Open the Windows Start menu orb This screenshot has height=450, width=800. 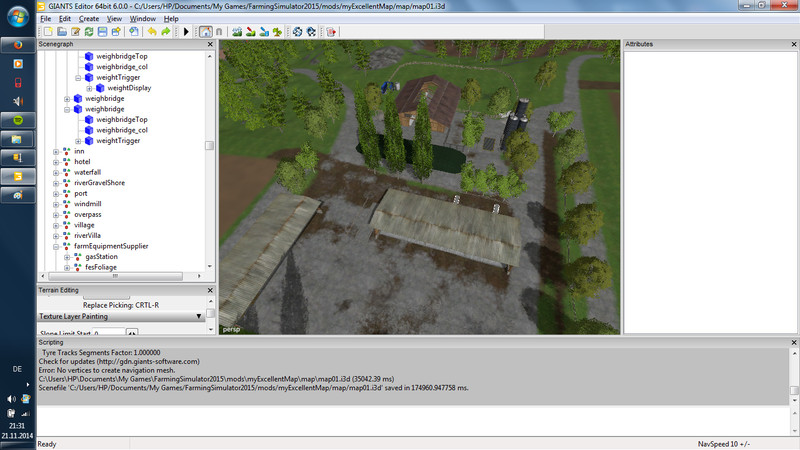point(18,16)
